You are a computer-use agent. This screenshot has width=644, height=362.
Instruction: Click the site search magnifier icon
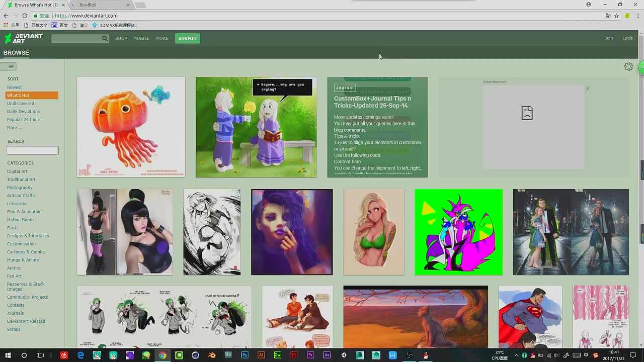click(x=105, y=38)
